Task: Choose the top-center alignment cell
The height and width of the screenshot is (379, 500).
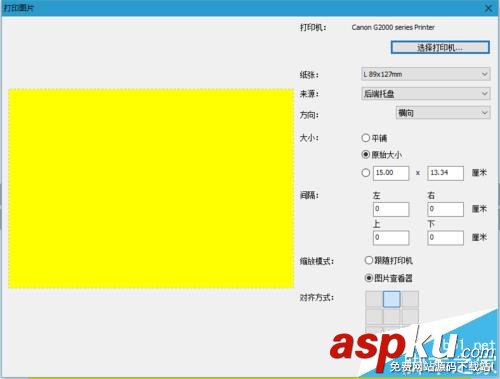Action: coord(392,299)
